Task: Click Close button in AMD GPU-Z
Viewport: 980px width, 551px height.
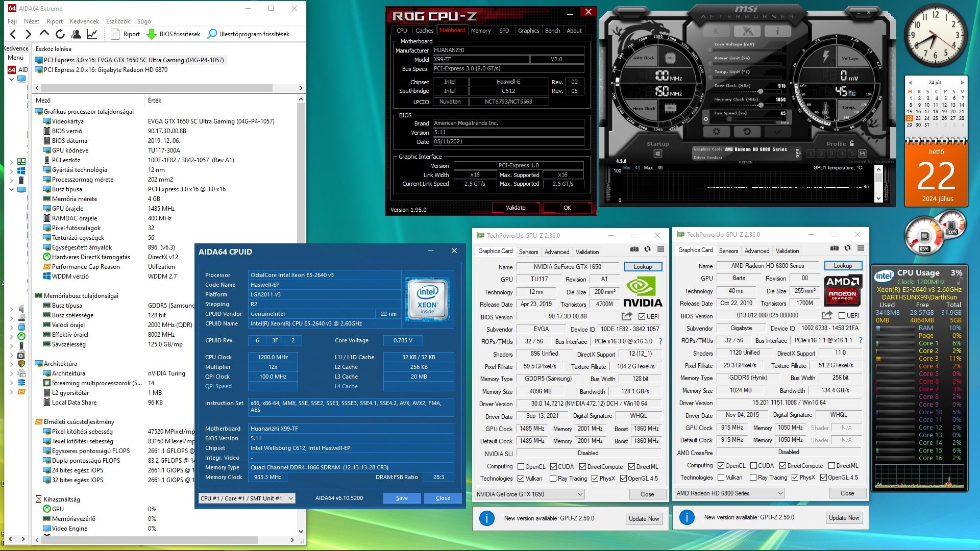Action: 847,493
